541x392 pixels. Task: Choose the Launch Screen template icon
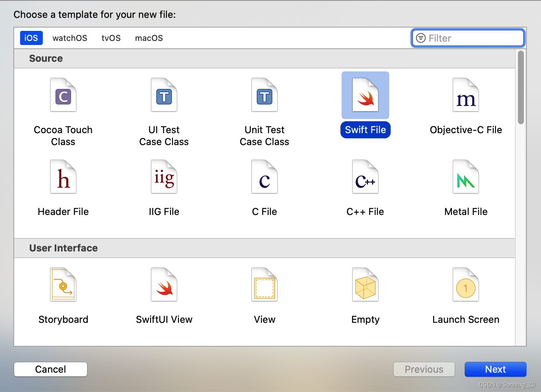(x=466, y=285)
